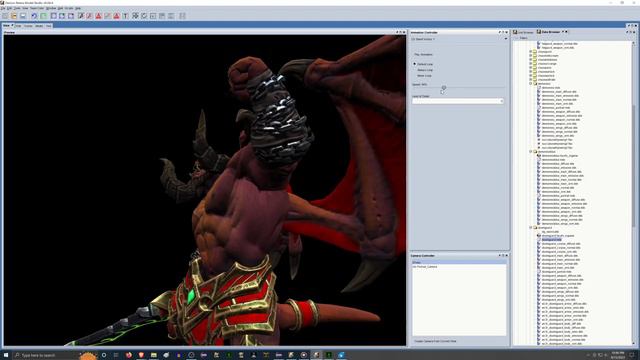Click the Data Browser scroll down arrow

633,343
